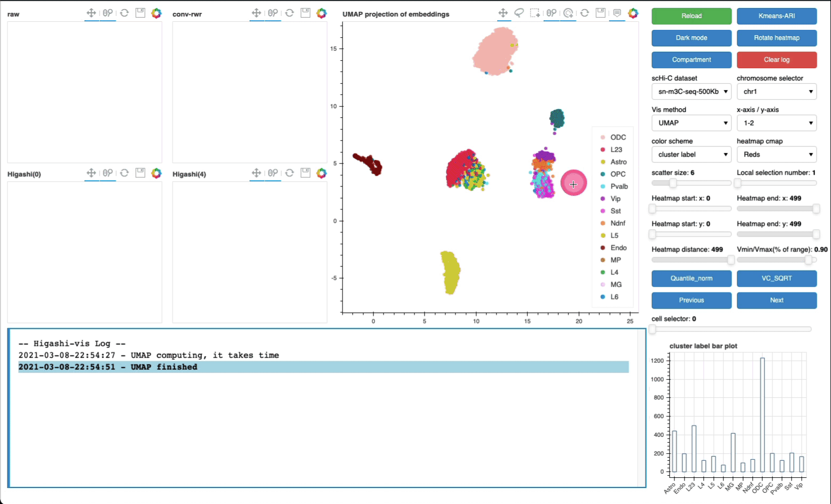Toggle the Hover tooltip tool on UMAP plot

click(617, 13)
